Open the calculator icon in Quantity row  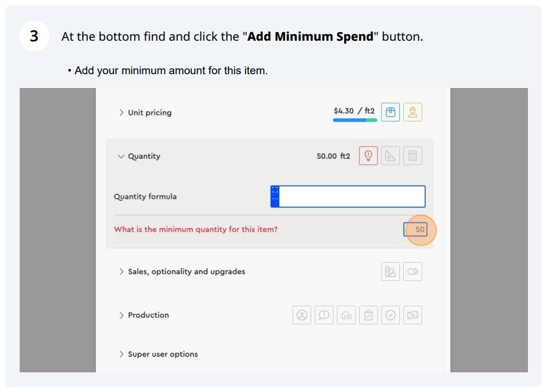pos(412,156)
